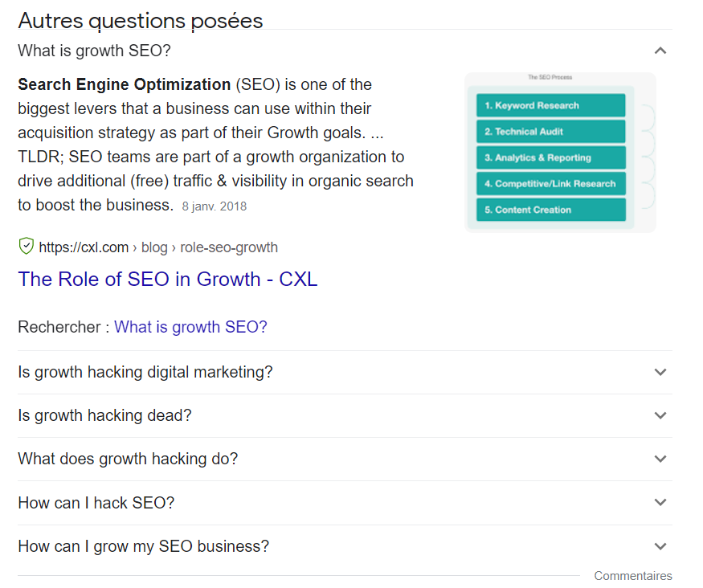Expand chevron for "Is growth hacking digital marketing?"
Screen dimensions: 703x588
coord(660,372)
